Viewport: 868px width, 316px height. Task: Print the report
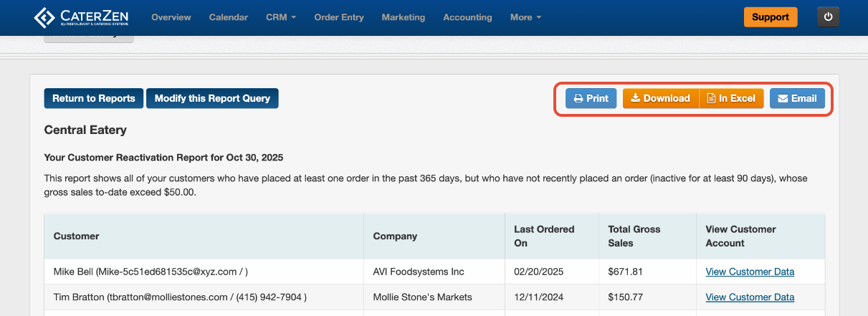591,98
